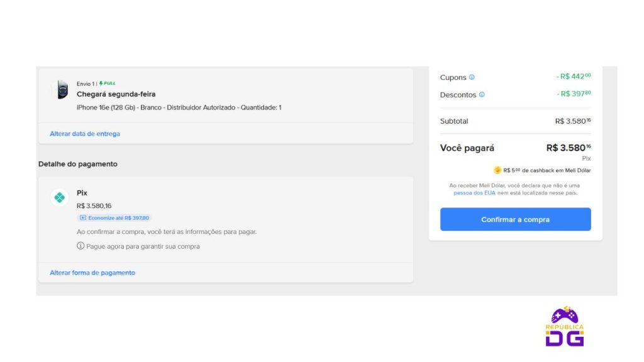
Task: Click the Pix payment logo icon
Action: [60, 197]
